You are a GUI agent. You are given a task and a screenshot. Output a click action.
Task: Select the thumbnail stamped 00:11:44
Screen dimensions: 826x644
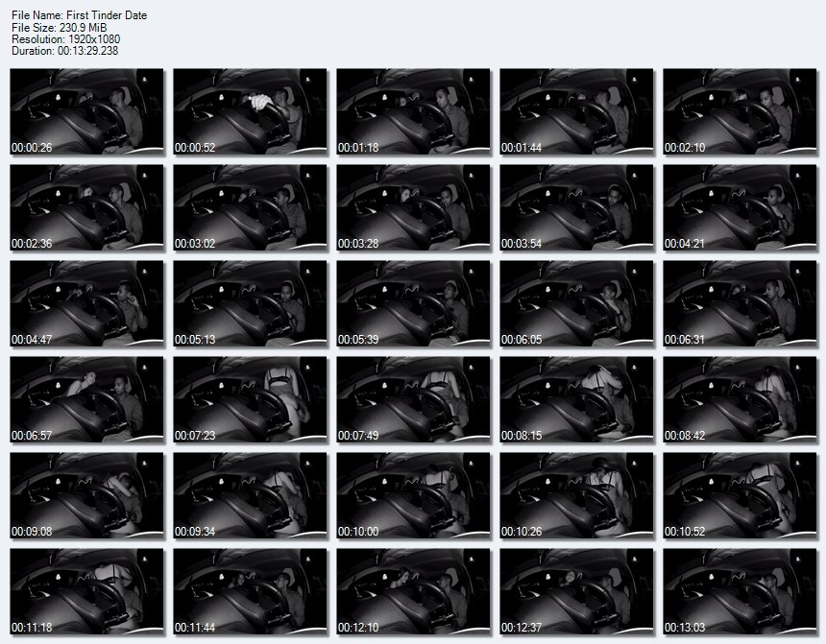tap(251, 592)
